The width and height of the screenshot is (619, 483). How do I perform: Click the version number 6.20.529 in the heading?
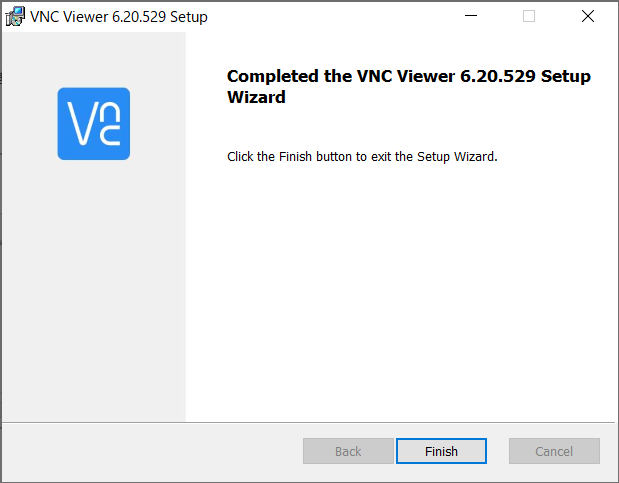495,77
